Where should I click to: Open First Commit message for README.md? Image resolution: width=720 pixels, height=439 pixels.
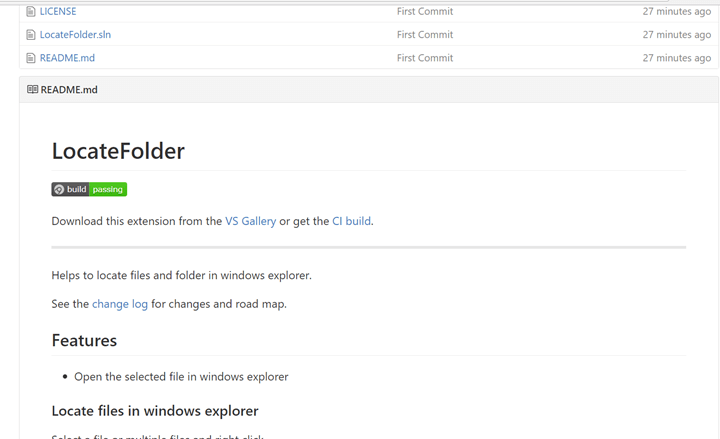tap(424, 58)
